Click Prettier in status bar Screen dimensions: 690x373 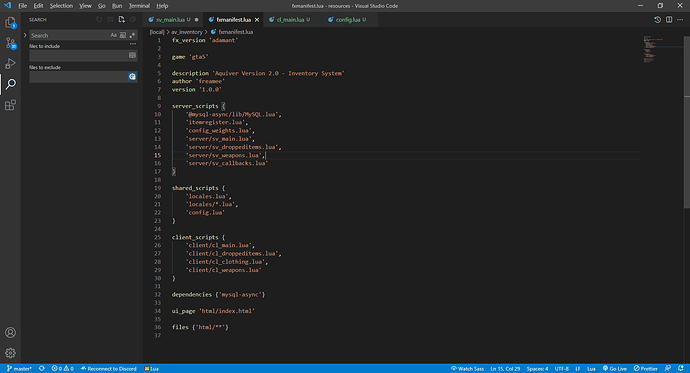click(x=646, y=369)
